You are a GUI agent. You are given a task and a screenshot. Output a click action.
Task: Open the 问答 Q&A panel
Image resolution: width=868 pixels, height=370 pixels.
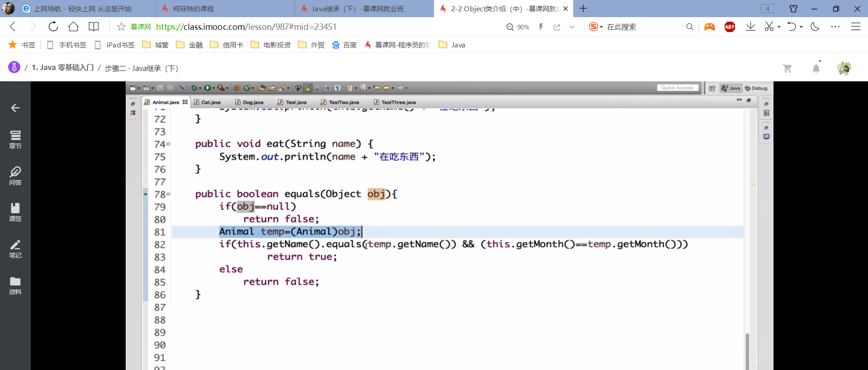[x=15, y=176]
